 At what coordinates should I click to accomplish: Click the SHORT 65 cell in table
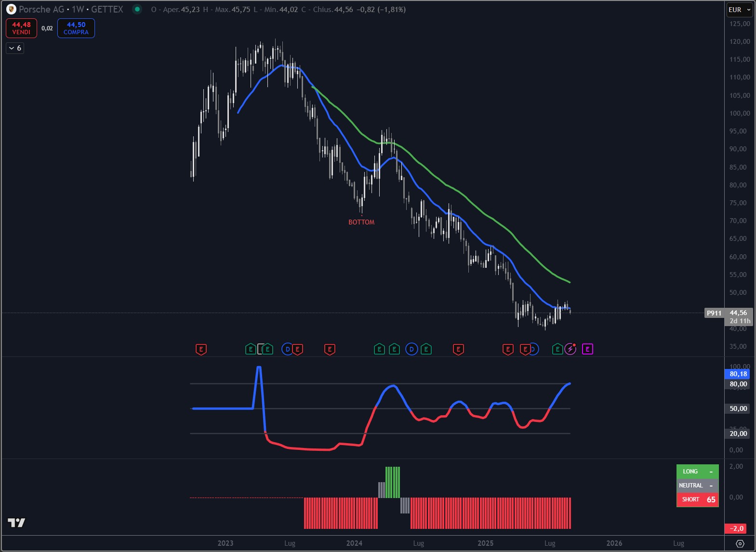697,499
